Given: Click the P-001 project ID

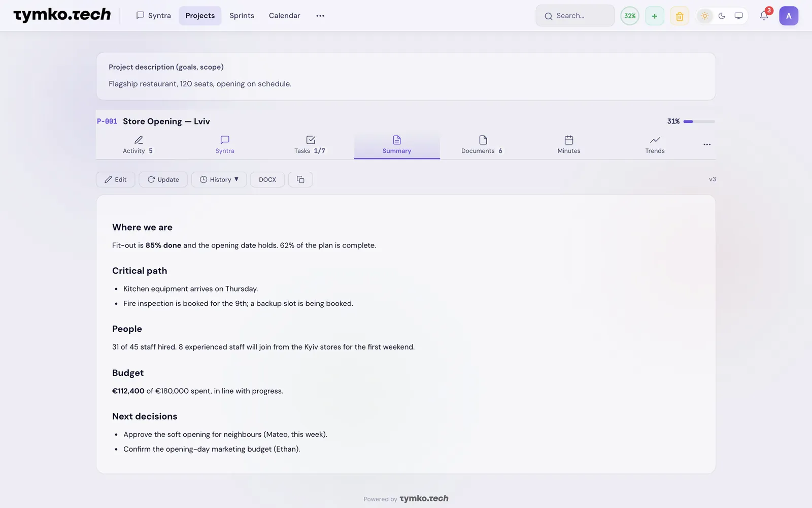Looking at the screenshot, I should point(107,121).
